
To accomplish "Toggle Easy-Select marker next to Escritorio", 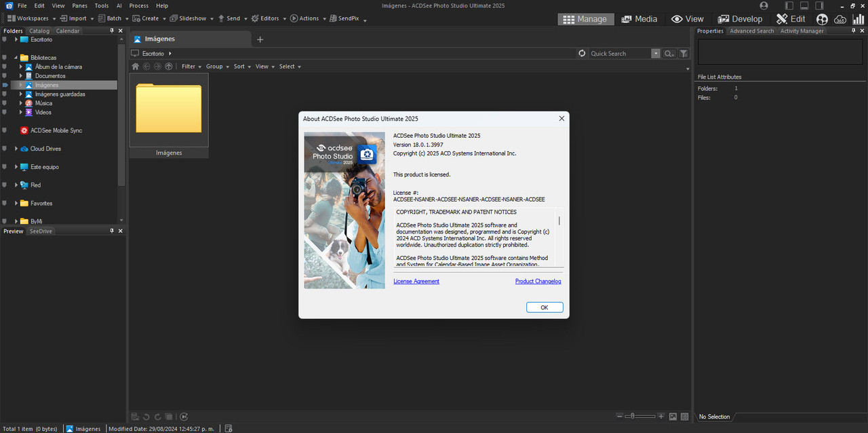I will 5,39.
